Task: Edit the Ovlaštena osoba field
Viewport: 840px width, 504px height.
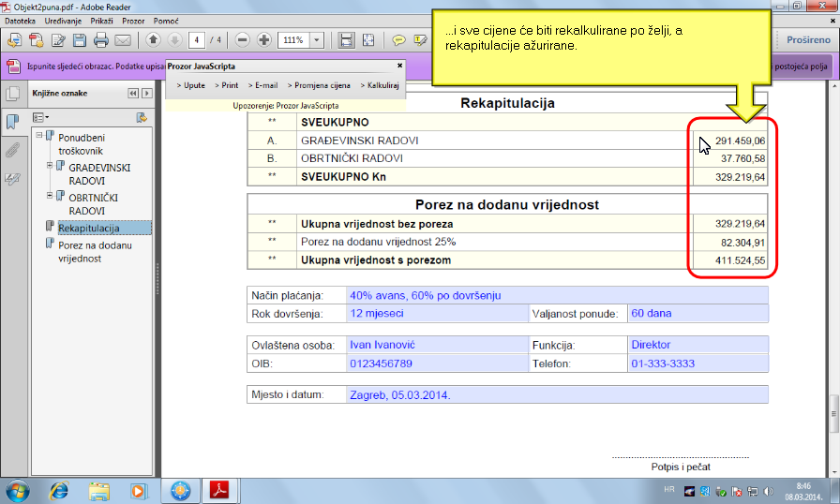Action: [x=437, y=345]
